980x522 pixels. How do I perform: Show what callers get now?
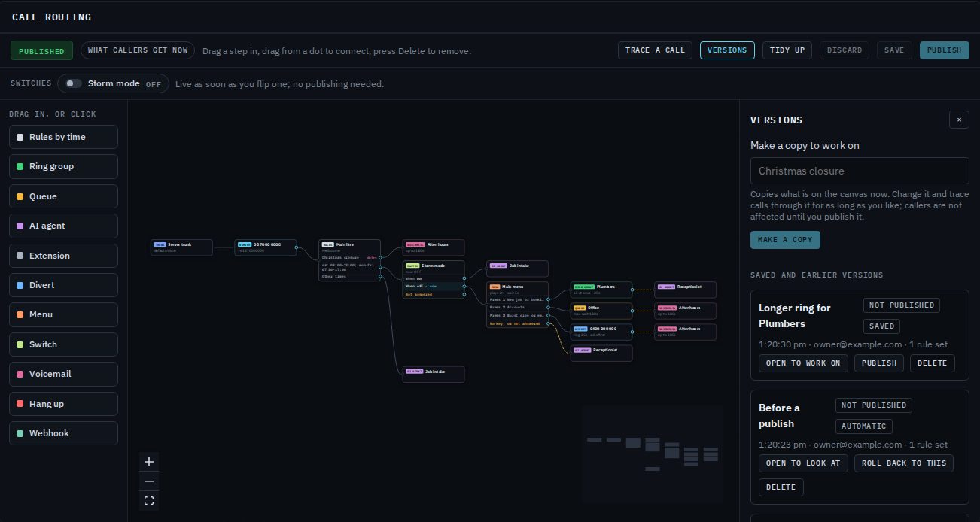click(x=138, y=50)
